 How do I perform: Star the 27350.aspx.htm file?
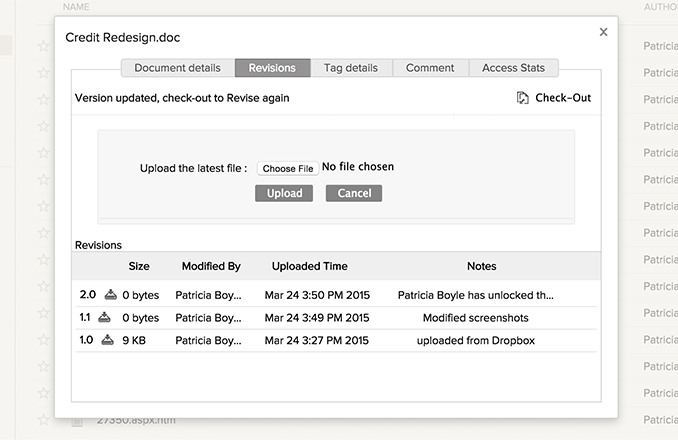pos(43,421)
